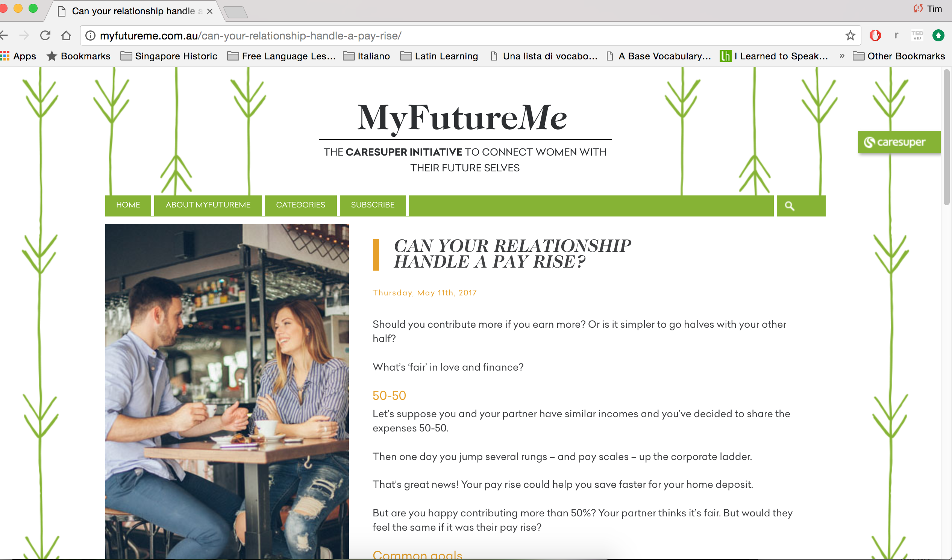Click the caresuper logo link
The height and width of the screenshot is (560, 952).
pos(899,142)
